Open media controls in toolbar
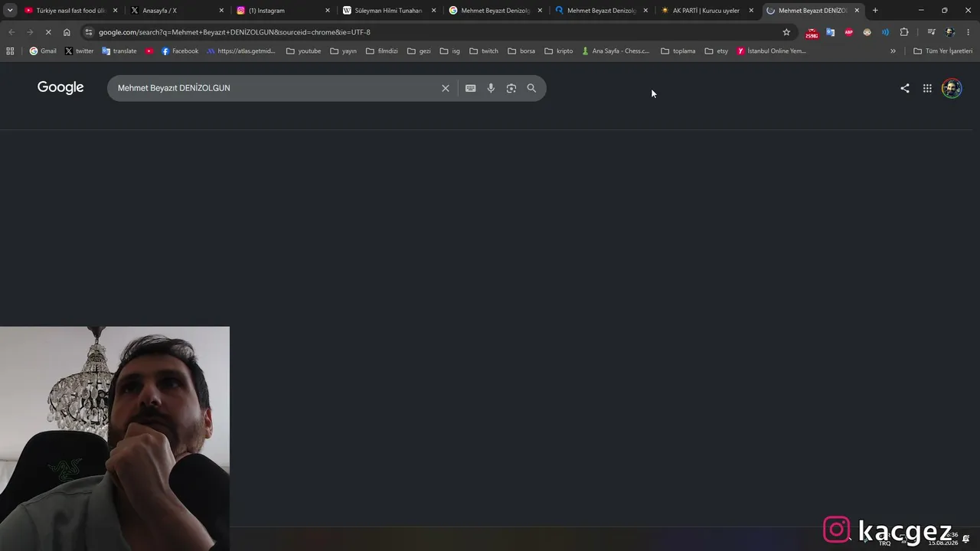This screenshot has width=980, height=551. pos(931,32)
